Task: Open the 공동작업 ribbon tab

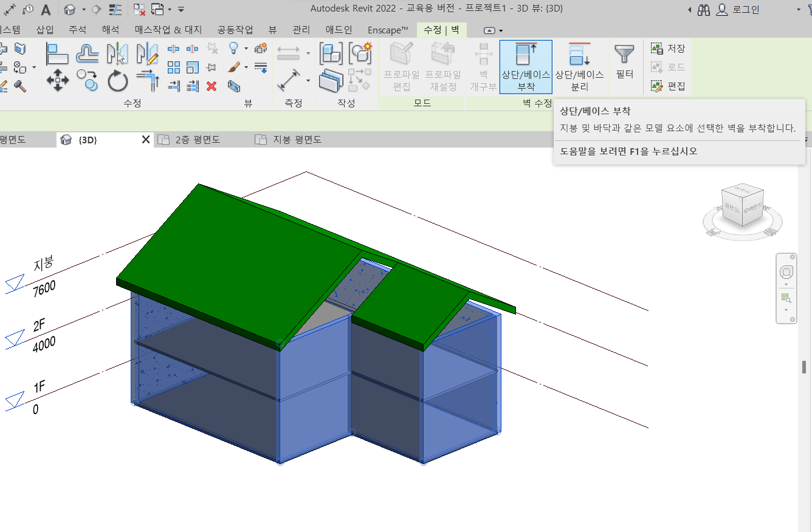Action: [235, 30]
